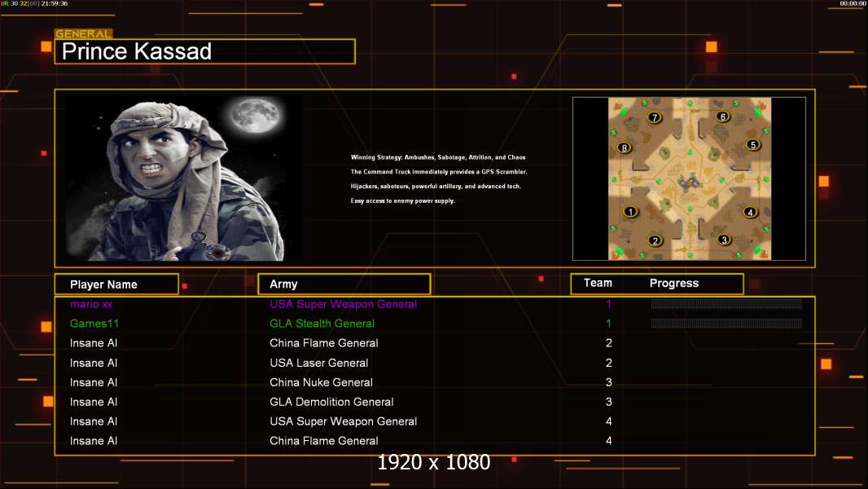The image size is (868, 489).
Task: Click the center base on the map preview
Action: pyautogui.click(x=689, y=182)
